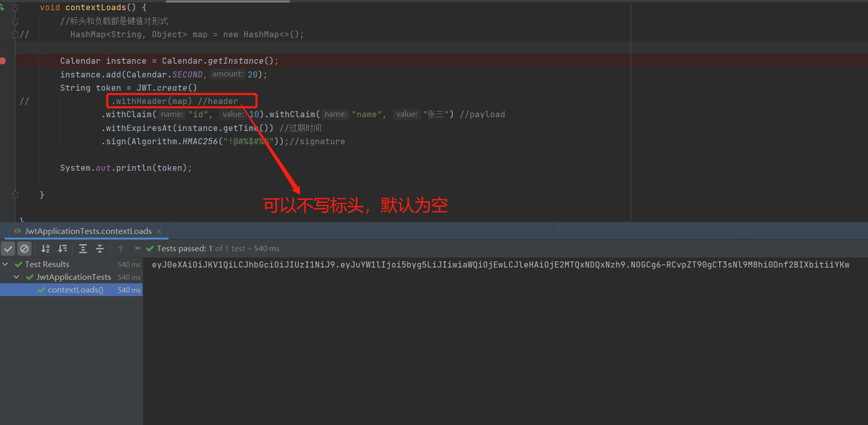Click the Collapse All icon in test toolbar
Screen dimensions: 868x425
tap(100, 249)
